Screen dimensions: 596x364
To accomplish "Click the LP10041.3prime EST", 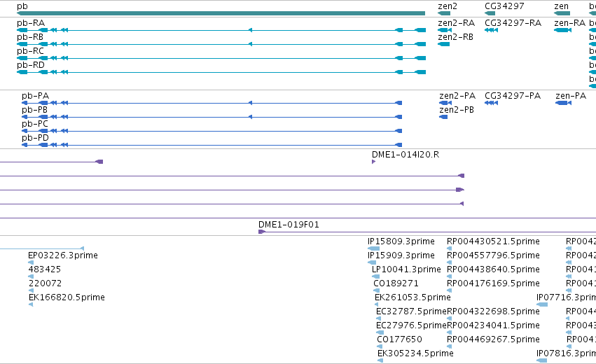I will point(375,276).
